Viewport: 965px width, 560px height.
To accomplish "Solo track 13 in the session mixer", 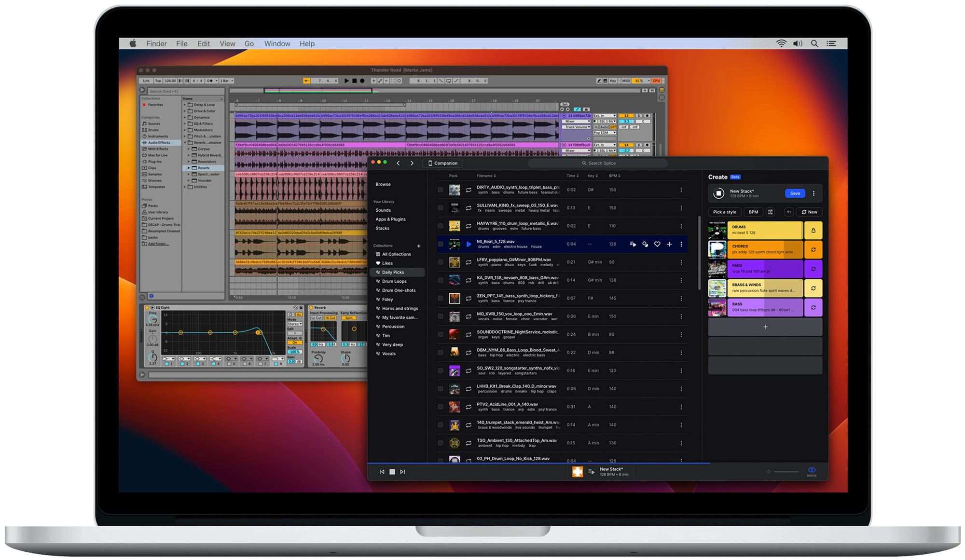I will (638, 116).
